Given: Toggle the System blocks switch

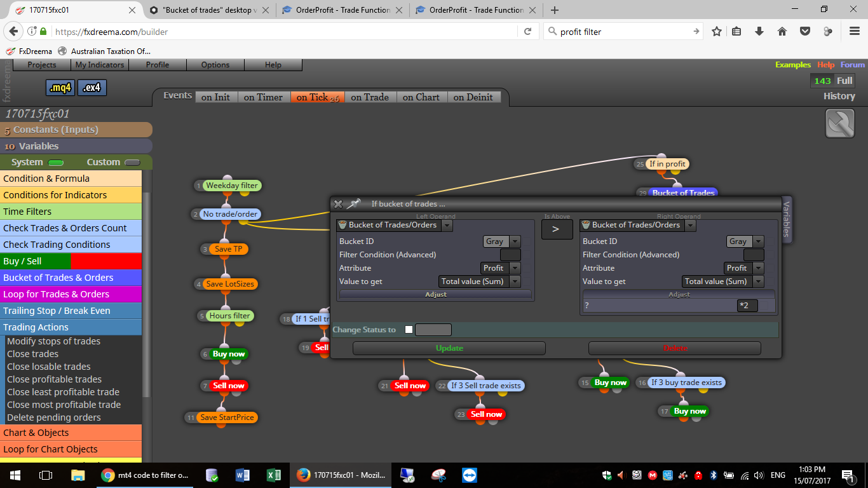Looking at the screenshot, I should 56,162.
